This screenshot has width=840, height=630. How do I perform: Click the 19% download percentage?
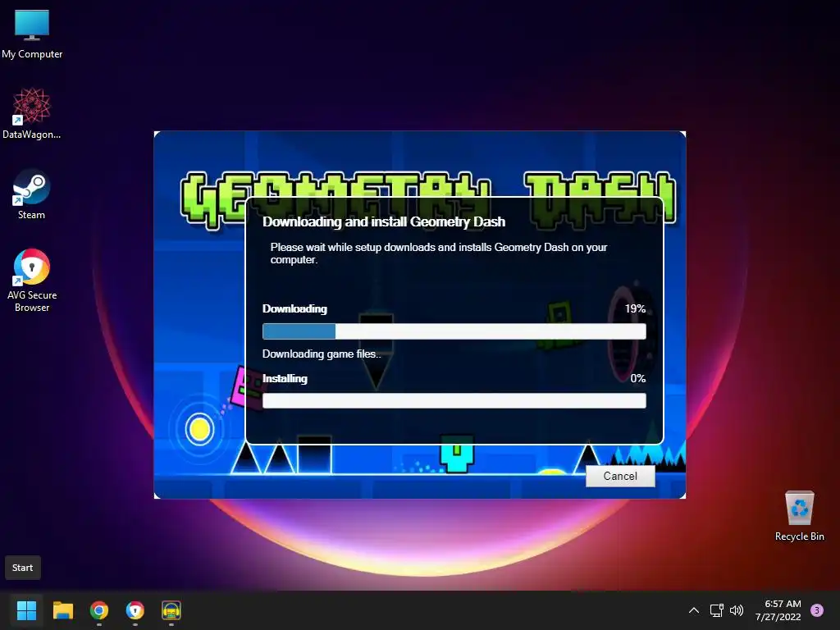coord(635,308)
